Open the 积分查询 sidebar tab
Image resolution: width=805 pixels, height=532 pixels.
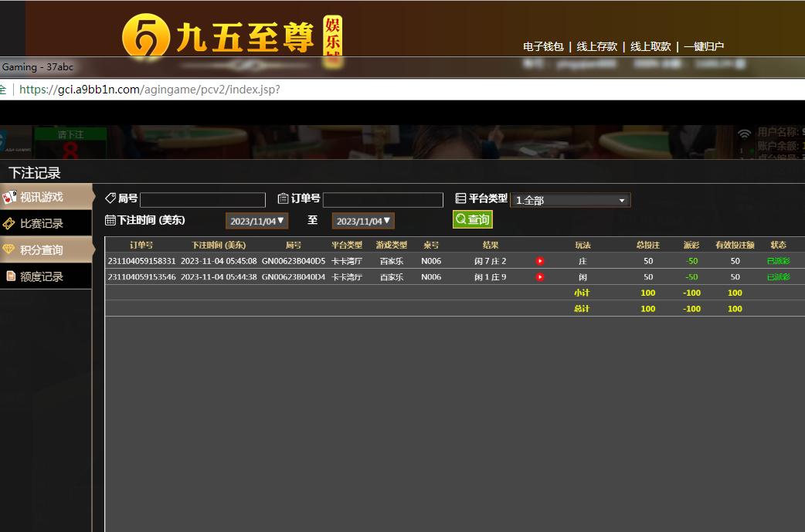[x=46, y=250]
